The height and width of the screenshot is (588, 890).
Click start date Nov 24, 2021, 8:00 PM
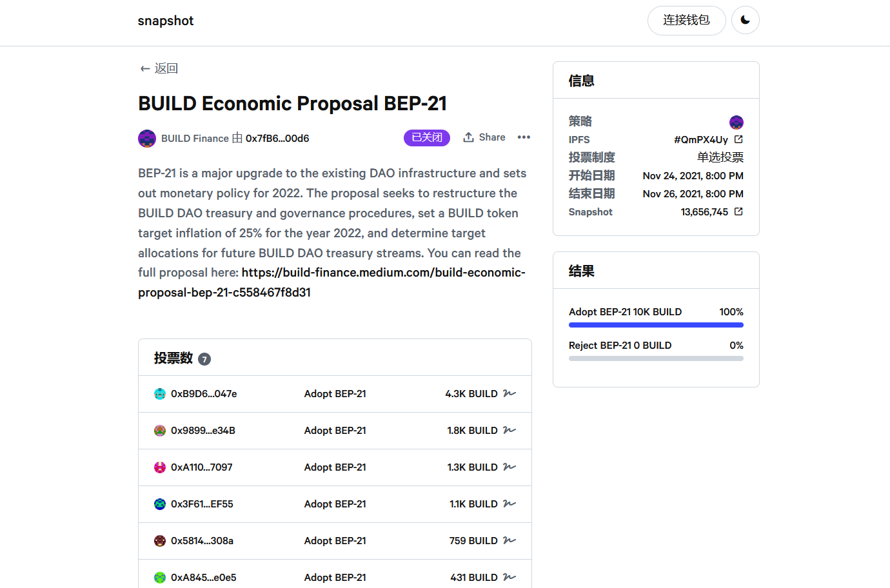click(x=693, y=176)
